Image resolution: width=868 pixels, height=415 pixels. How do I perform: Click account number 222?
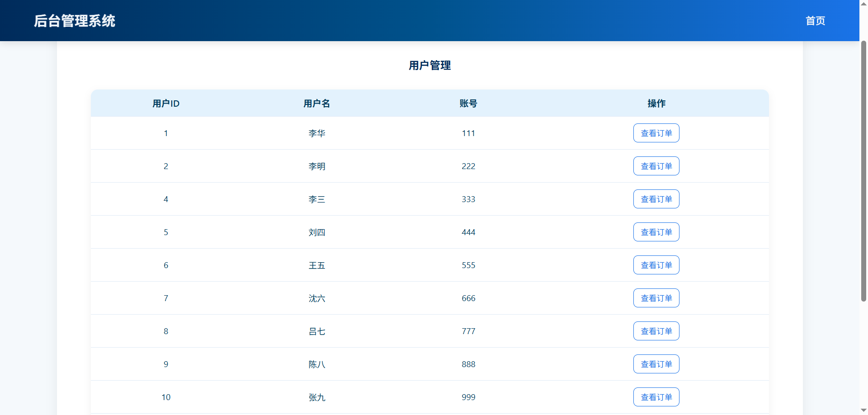click(x=468, y=166)
